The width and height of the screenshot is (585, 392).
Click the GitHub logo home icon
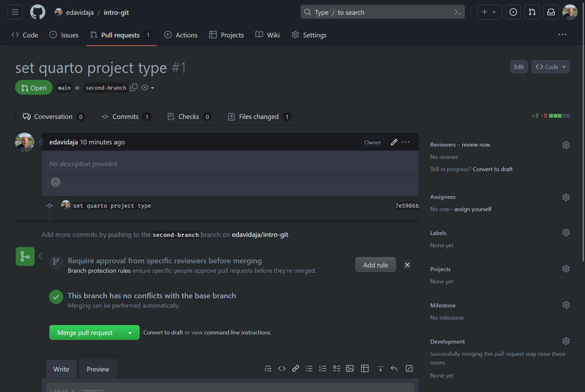click(x=37, y=12)
